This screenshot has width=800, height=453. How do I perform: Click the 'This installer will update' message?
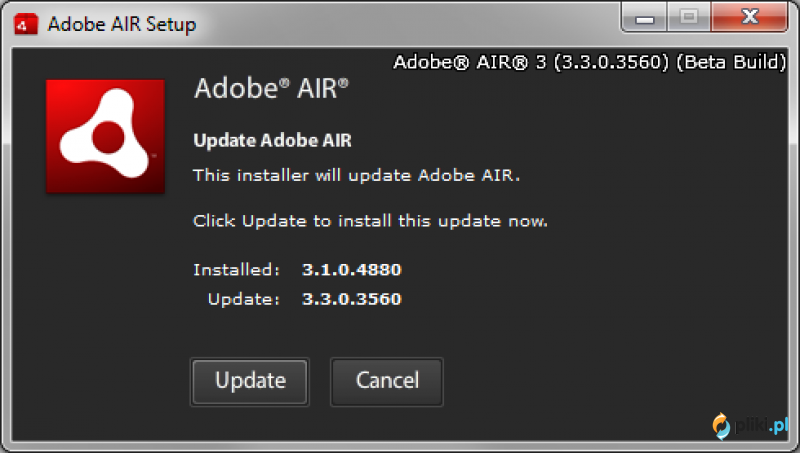pyautogui.click(x=357, y=175)
